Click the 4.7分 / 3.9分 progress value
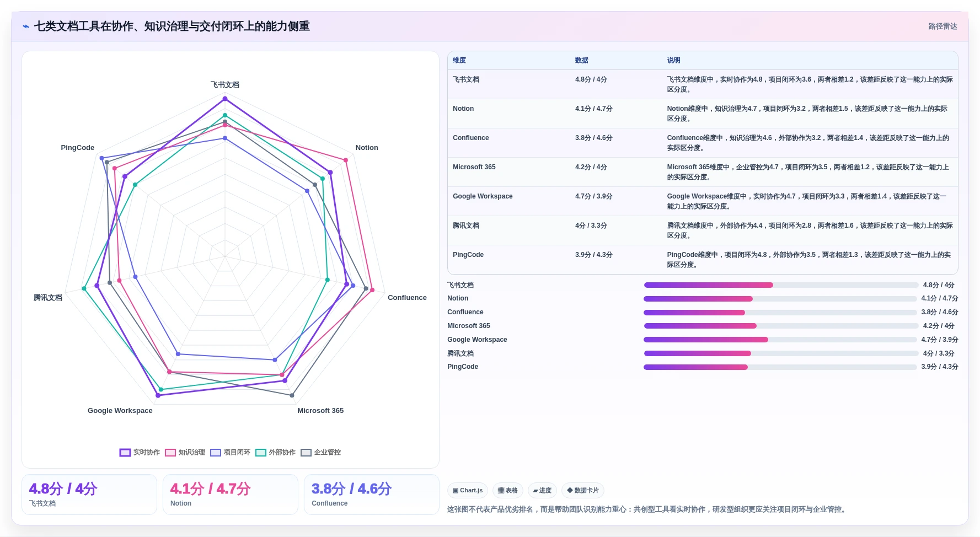 (x=940, y=340)
